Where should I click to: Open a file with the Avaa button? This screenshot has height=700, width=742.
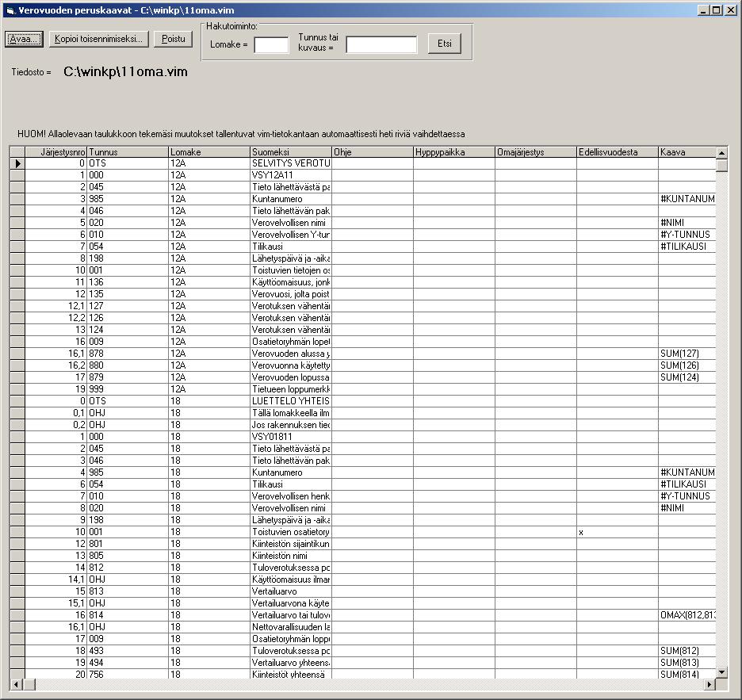[24, 39]
